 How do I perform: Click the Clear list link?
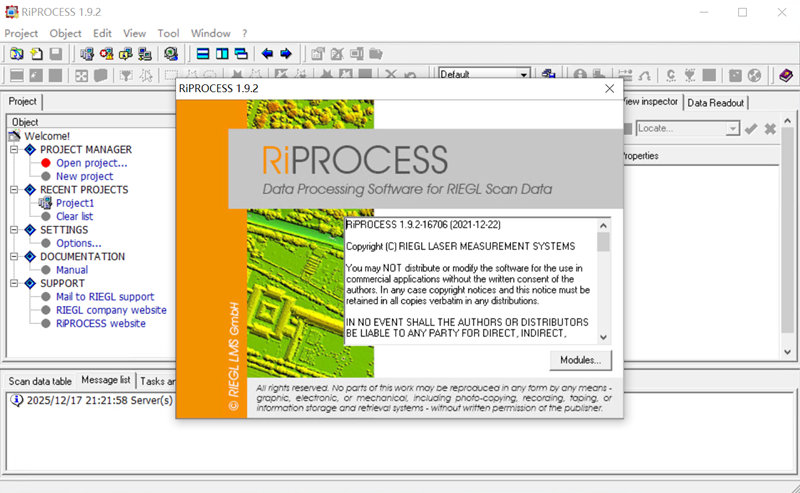pos(74,216)
